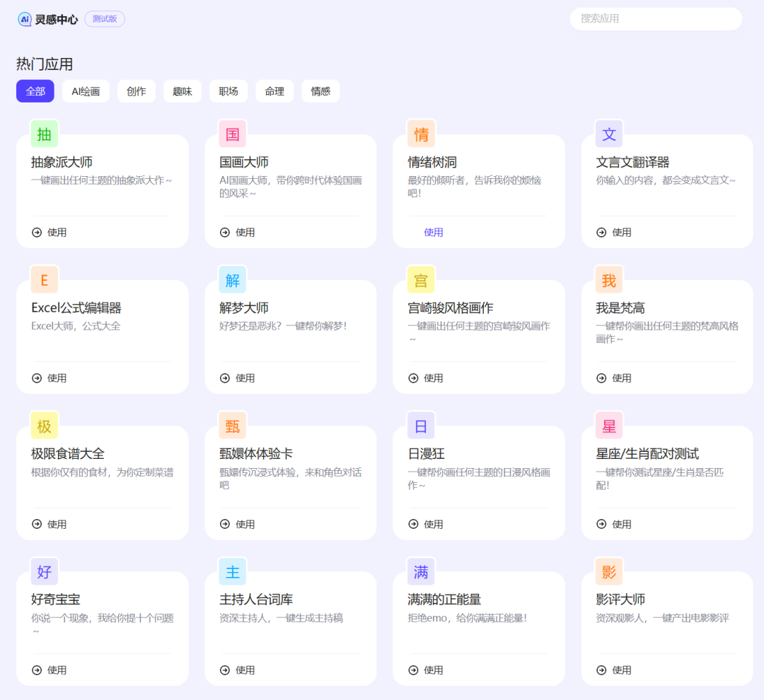Open the 情绪树洞 app icon

[421, 134]
